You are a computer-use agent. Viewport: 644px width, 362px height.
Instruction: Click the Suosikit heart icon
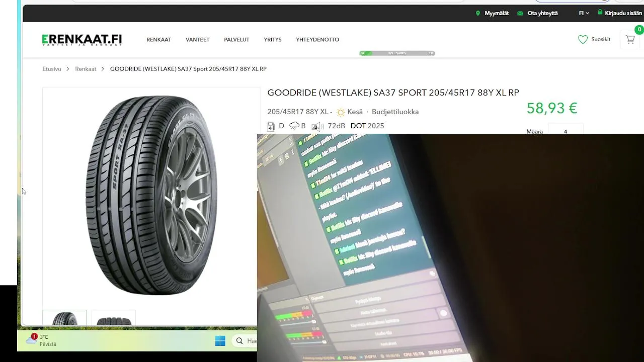tap(583, 39)
